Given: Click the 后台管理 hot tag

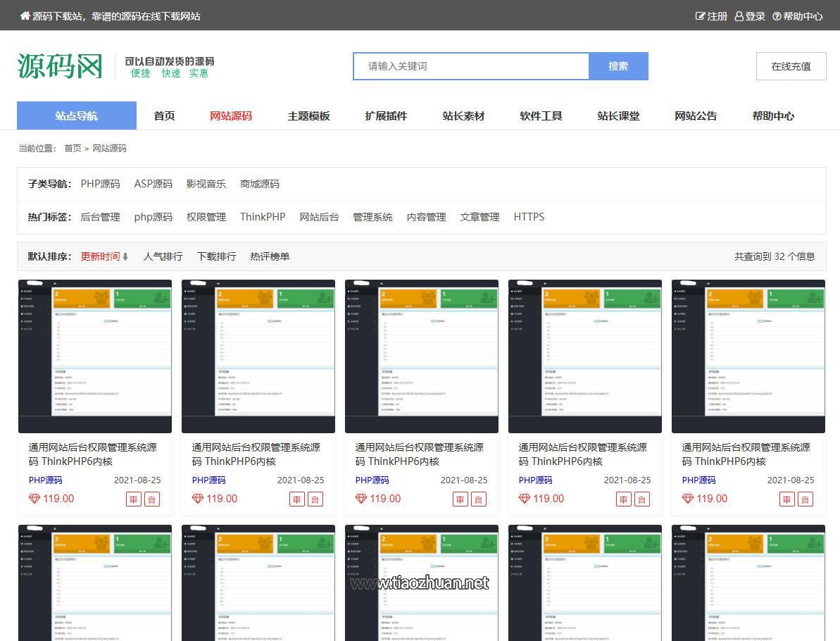Looking at the screenshot, I should coord(100,216).
